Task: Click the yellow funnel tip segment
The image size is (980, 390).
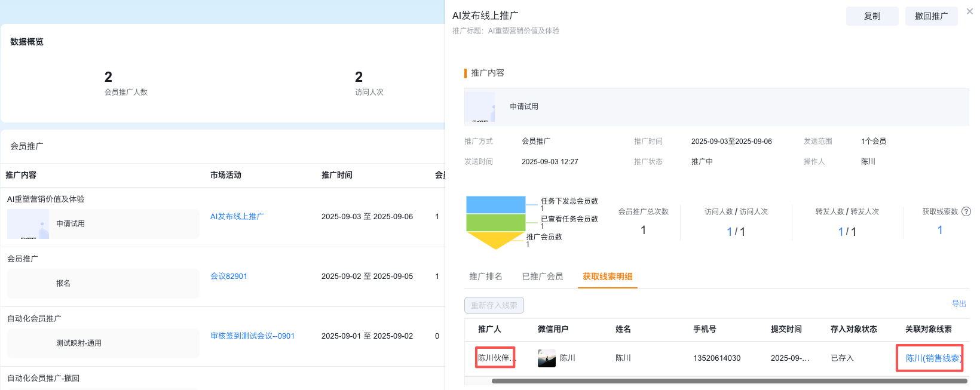Action: 495,239
